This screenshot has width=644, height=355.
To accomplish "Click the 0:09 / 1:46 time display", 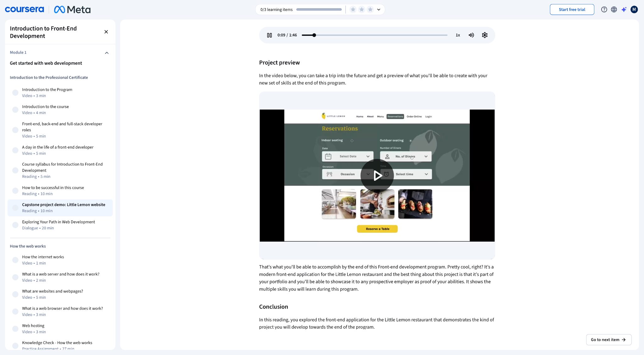I will pyautogui.click(x=287, y=35).
